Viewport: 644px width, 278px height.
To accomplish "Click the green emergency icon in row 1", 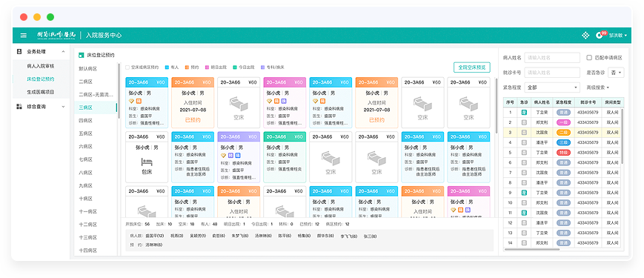I will pyautogui.click(x=524, y=112).
